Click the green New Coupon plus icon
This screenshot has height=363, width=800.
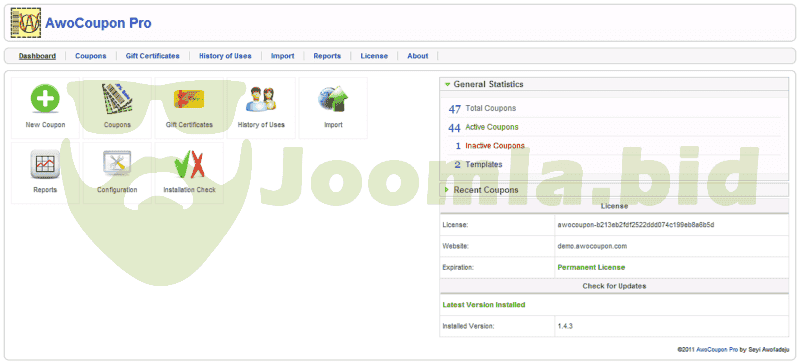point(45,99)
